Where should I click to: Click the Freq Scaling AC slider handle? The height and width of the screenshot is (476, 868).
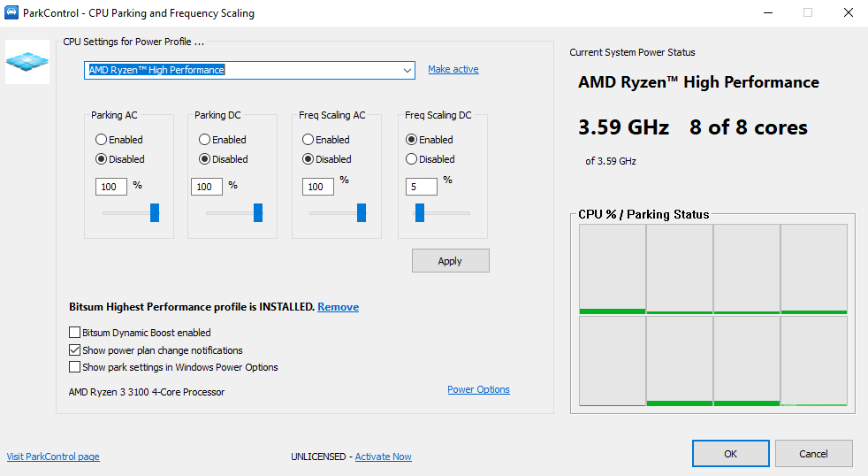pyautogui.click(x=362, y=213)
